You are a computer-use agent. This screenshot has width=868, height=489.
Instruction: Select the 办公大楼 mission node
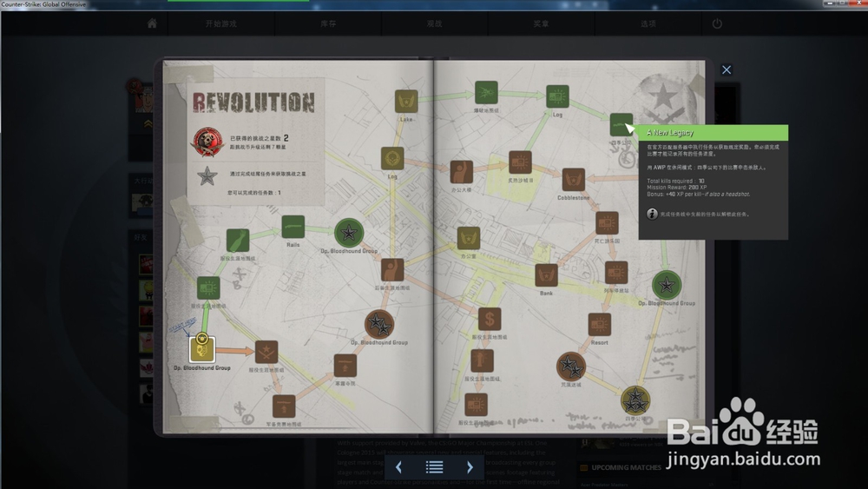coord(461,172)
